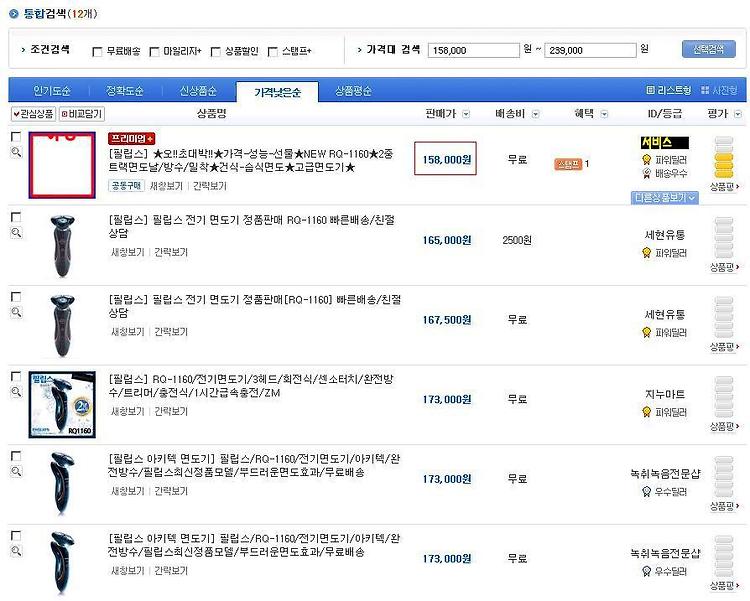Screen dimensions: 750x601
Task: Click 공동구매 tag on first product
Action: coord(126,186)
